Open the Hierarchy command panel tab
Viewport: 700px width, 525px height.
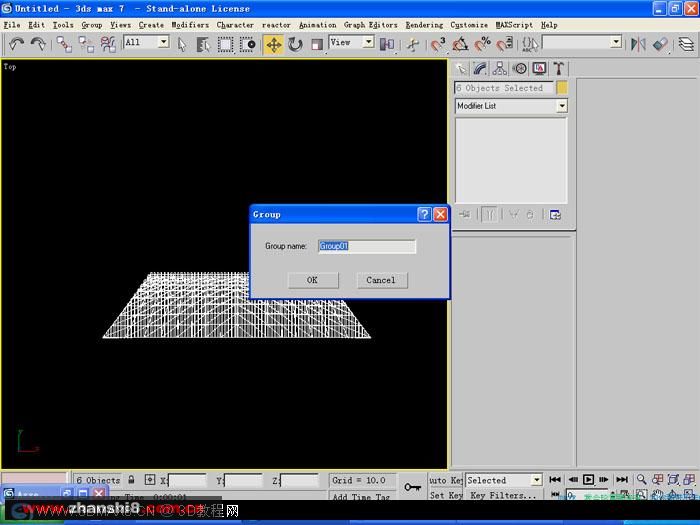[x=499, y=68]
